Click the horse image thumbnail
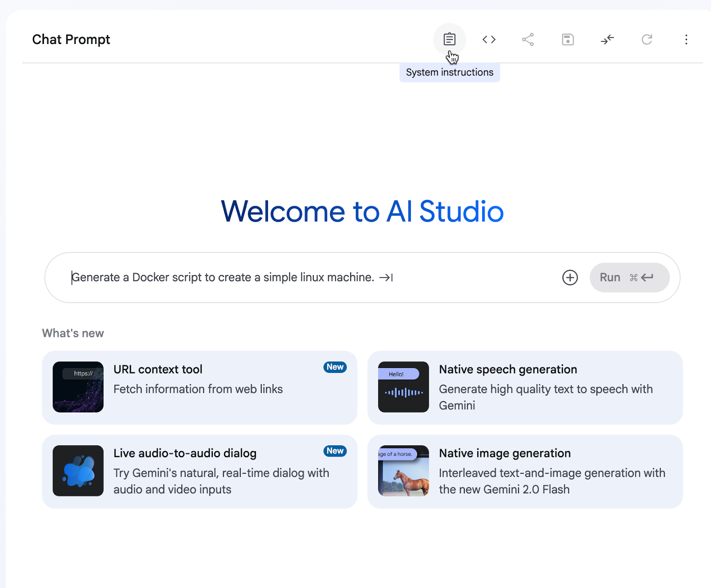 tap(403, 471)
